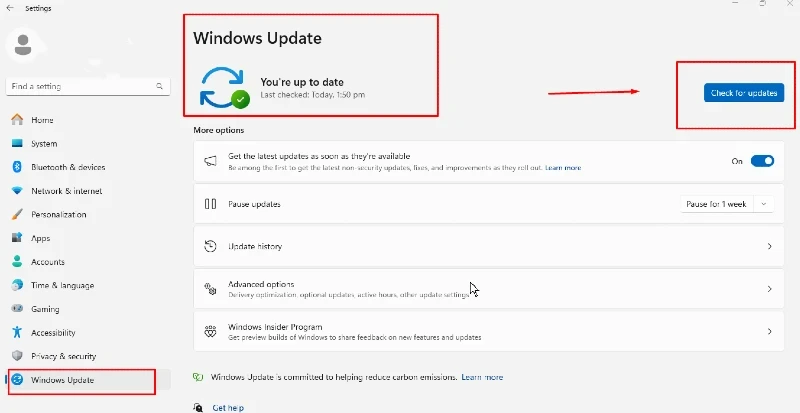Image resolution: width=800 pixels, height=413 pixels.
Task: Click the More options heading
Action: point(218,130)
